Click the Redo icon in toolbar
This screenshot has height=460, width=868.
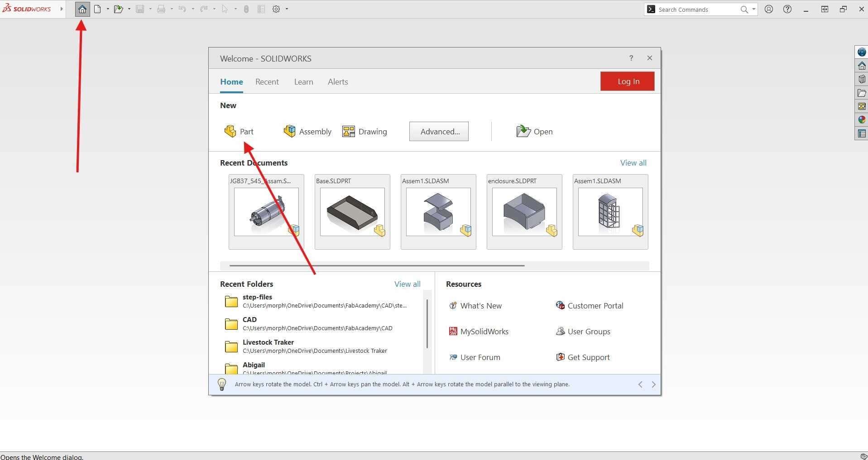[x=204, y=9]
